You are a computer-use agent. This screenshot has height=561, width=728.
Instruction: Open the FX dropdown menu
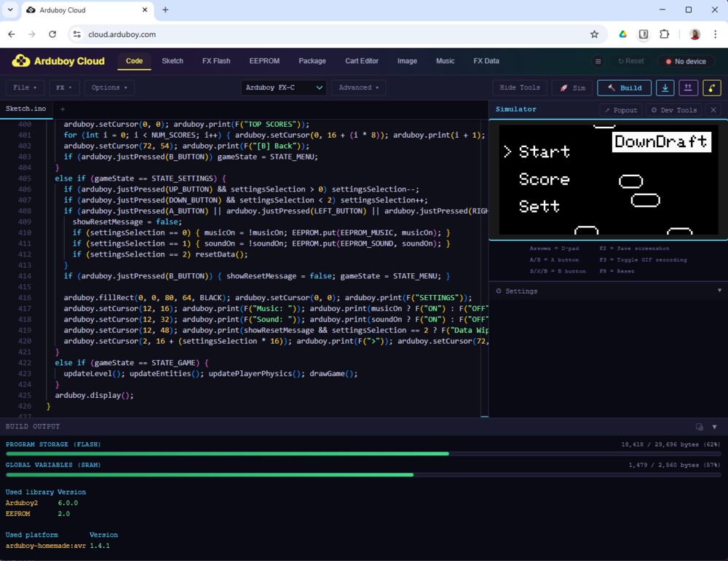(64, 88)
